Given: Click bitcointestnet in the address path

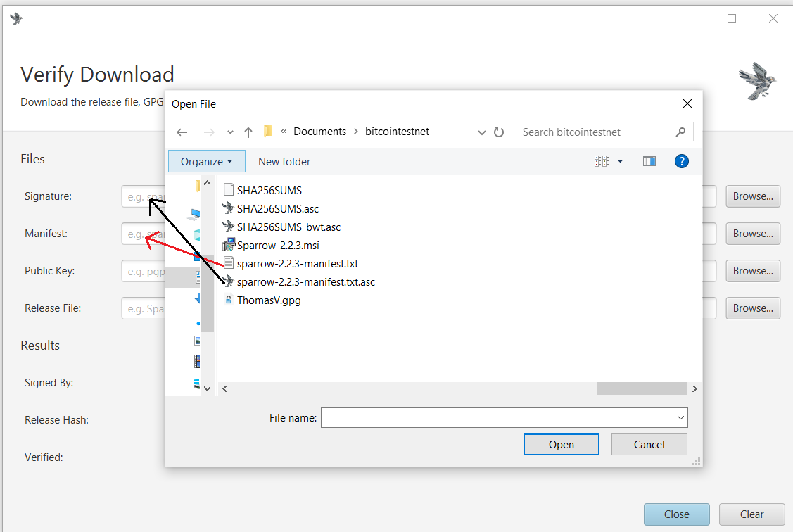Looking at the screenshot, I should [397, 132].
